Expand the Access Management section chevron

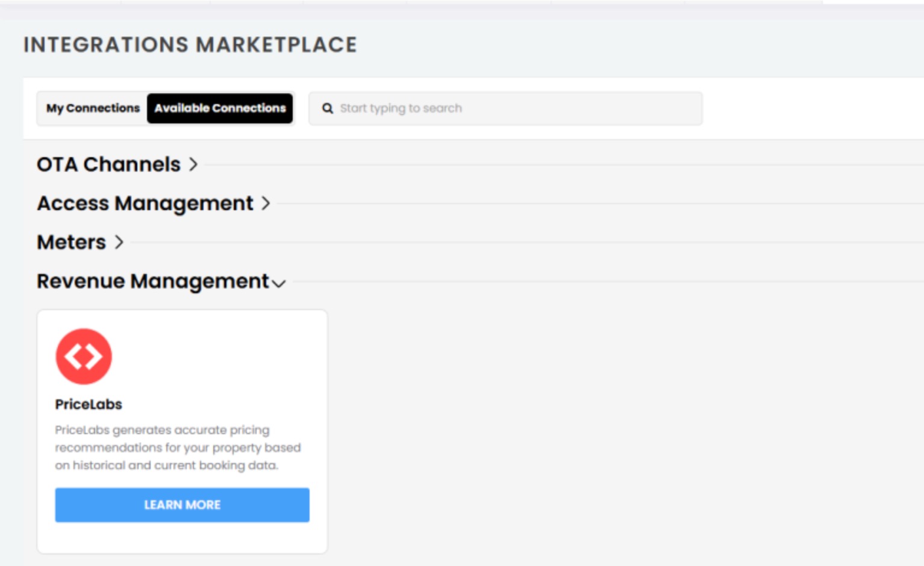pyautogui.click(x=266, y=204)
